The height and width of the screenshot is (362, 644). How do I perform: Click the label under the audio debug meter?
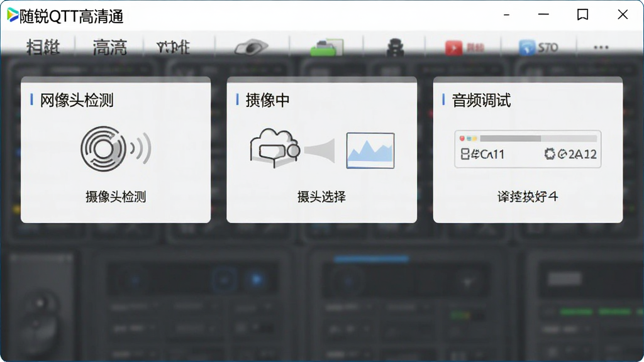[x=528, y=197]
